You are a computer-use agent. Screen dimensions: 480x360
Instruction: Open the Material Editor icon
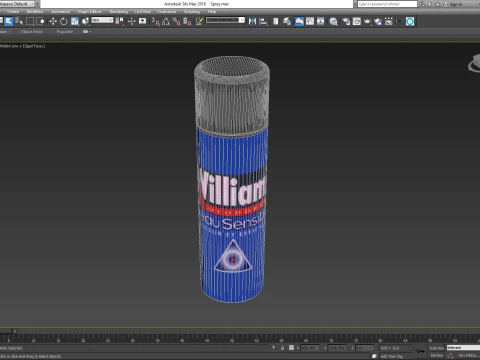(x=333, y=22)
